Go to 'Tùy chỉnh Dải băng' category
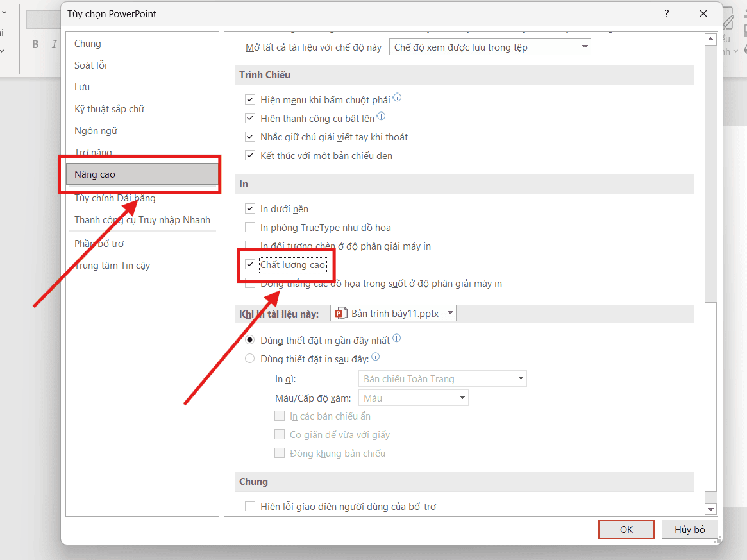This screenshot has width=747, height=560. tap(115, 198)
